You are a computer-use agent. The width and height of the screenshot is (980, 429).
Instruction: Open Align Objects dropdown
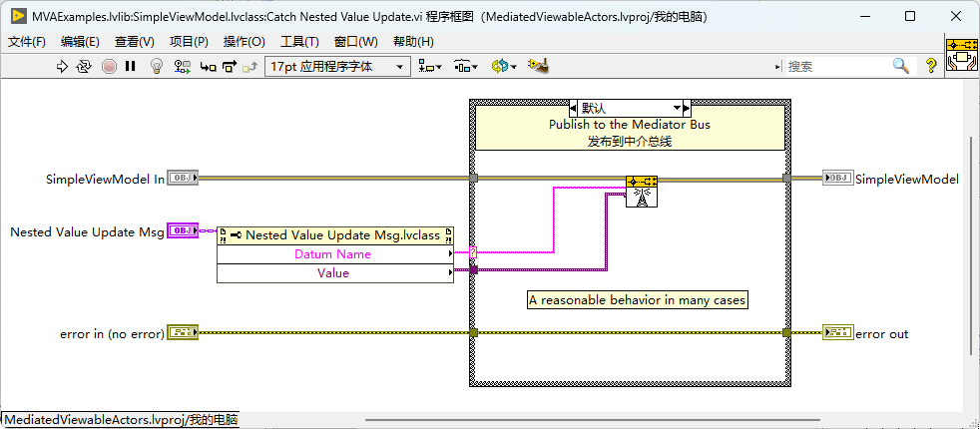430,66
